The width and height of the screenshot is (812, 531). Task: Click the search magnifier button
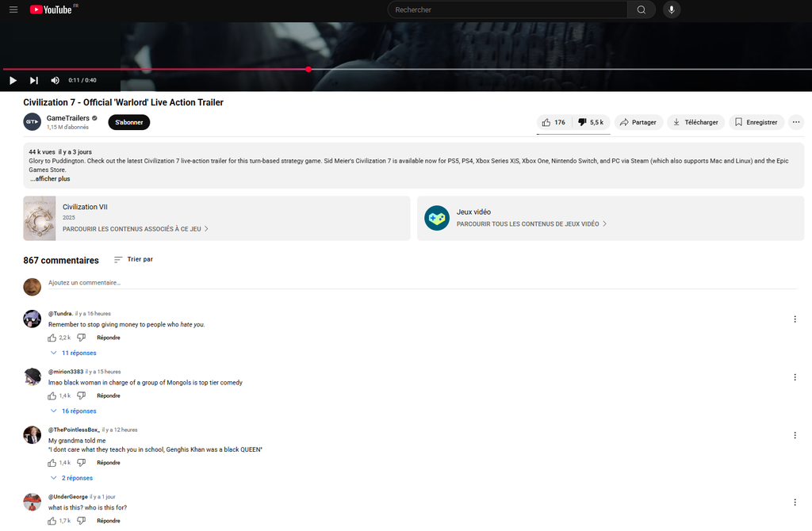pos(641,10)
